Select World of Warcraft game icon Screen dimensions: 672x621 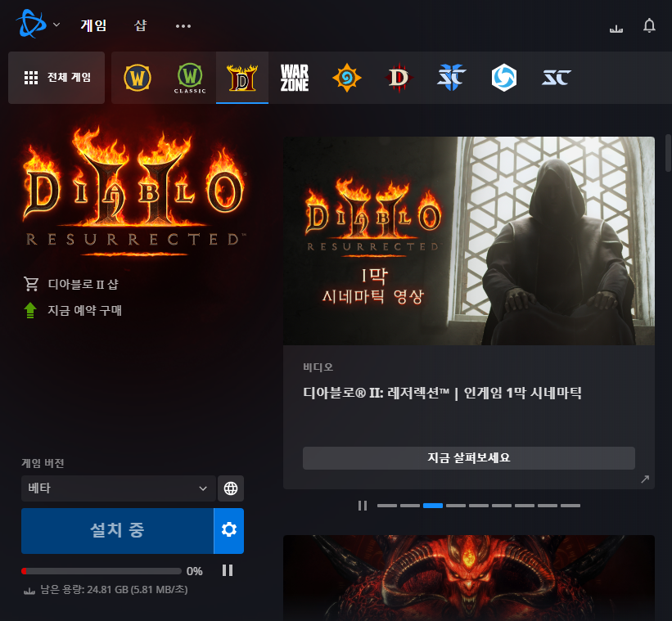click(138, 78)
